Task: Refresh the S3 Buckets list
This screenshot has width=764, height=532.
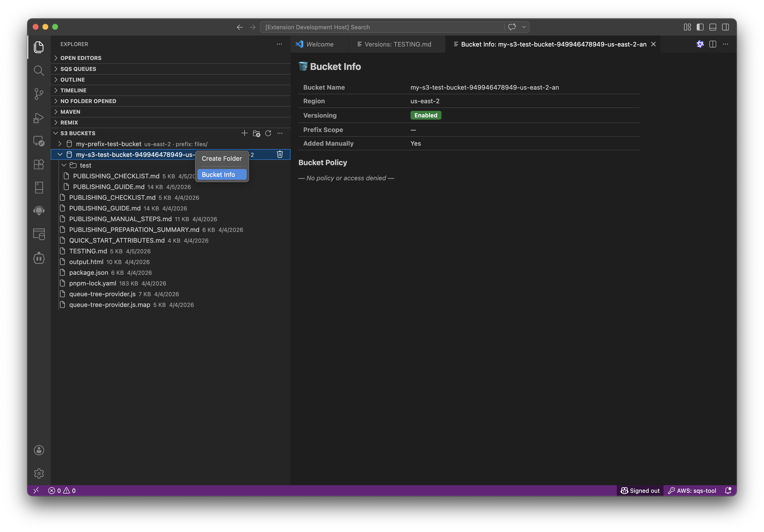Action: click(x=268, y=133)
